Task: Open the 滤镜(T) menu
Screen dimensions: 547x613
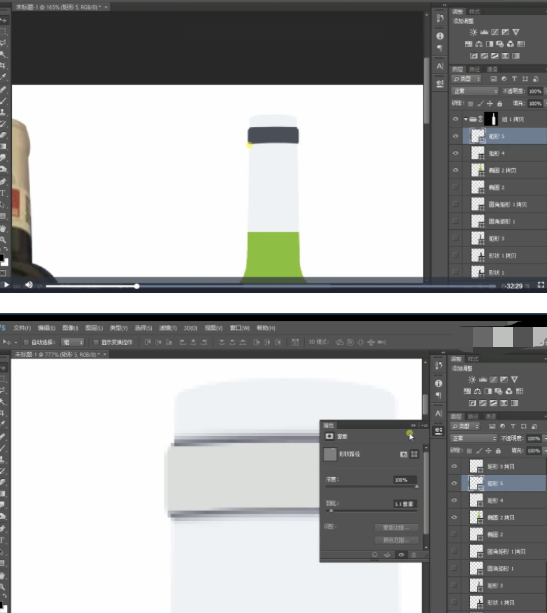Action: click(168, 328)
